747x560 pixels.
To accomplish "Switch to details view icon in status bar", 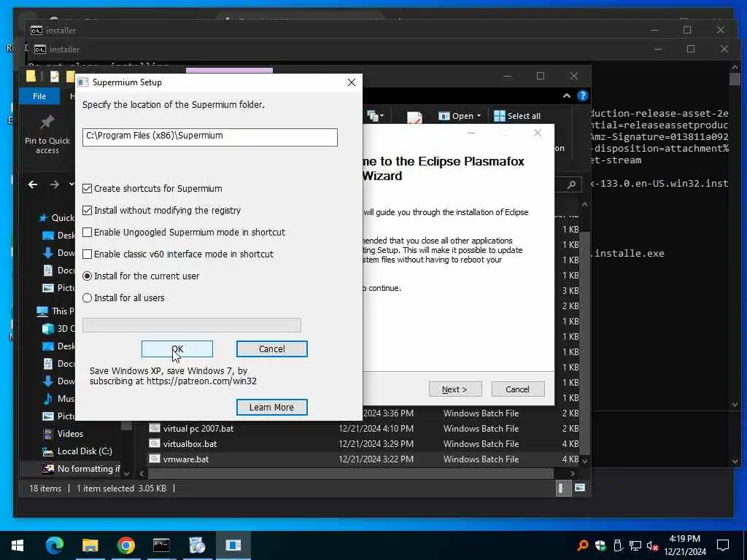I will [562, 488].
